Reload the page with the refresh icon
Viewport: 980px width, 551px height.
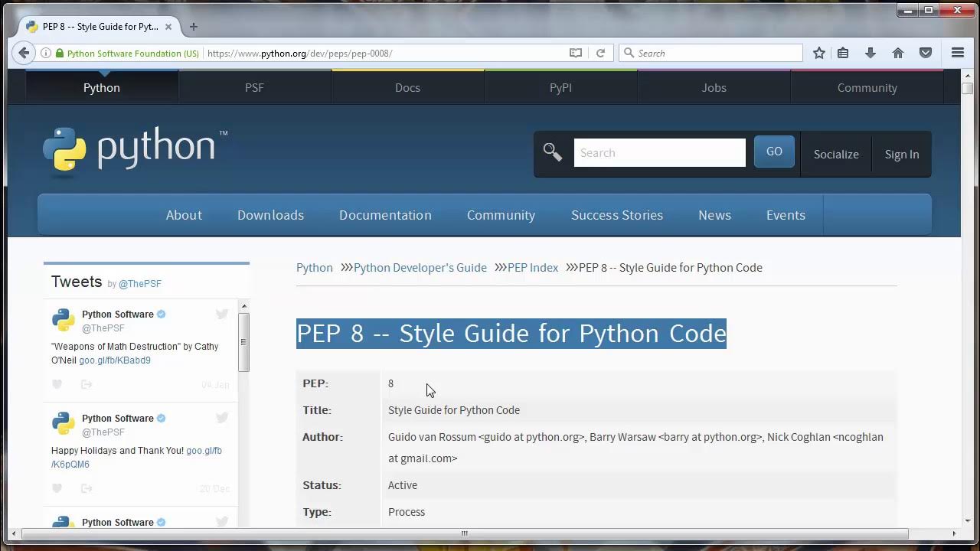[x=601, y=54]
